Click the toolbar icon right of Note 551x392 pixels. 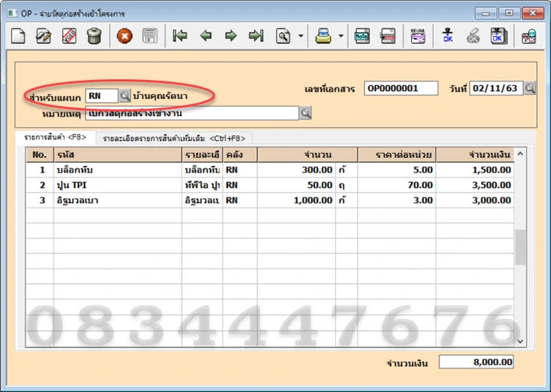388,36
